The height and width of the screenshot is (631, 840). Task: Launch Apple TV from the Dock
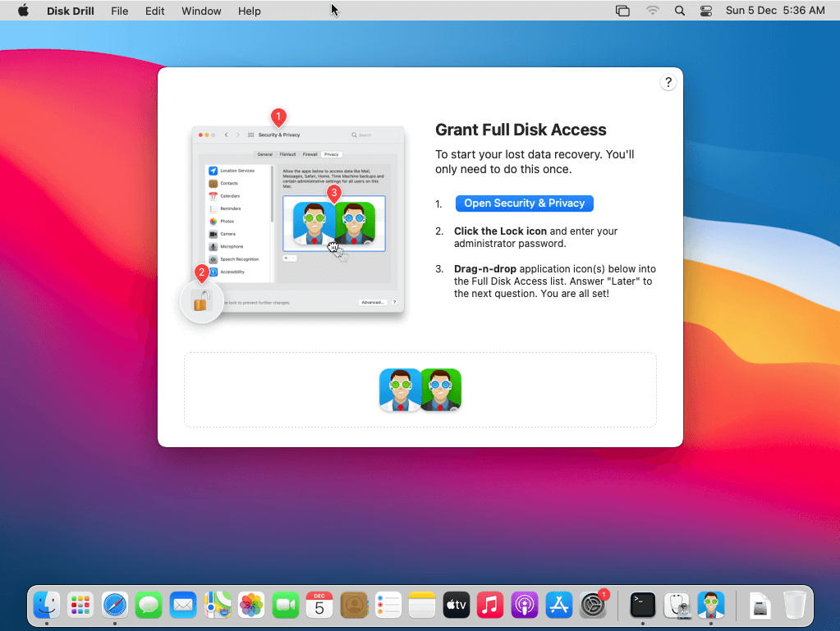pos(457,606)
